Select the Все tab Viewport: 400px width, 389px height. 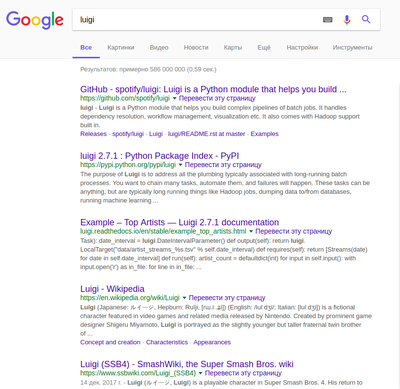tap(86, 48)
